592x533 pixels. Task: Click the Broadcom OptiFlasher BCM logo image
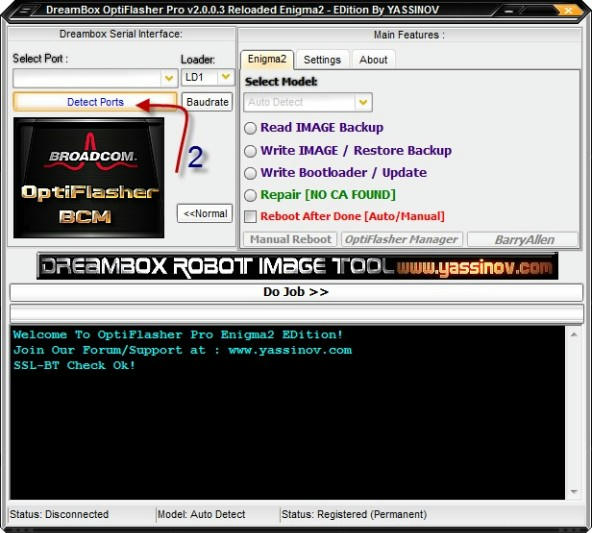[89, 177]
